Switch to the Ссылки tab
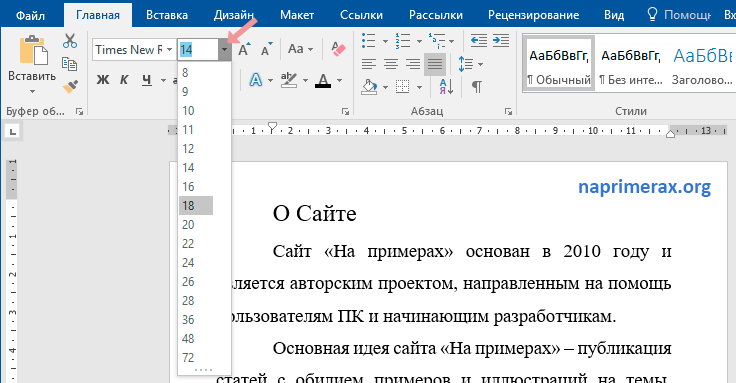 [361, 15]
